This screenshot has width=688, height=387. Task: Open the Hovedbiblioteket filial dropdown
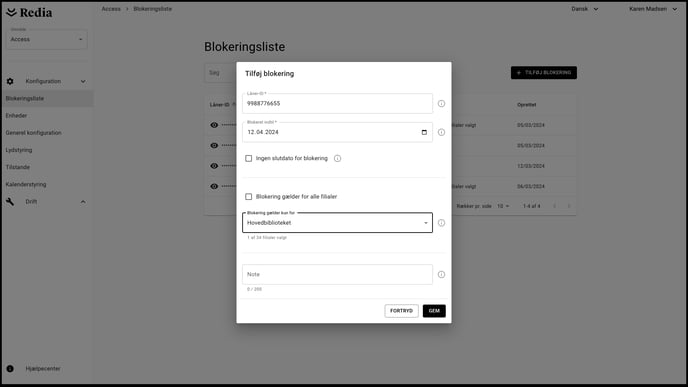click(x=337, y=223)
